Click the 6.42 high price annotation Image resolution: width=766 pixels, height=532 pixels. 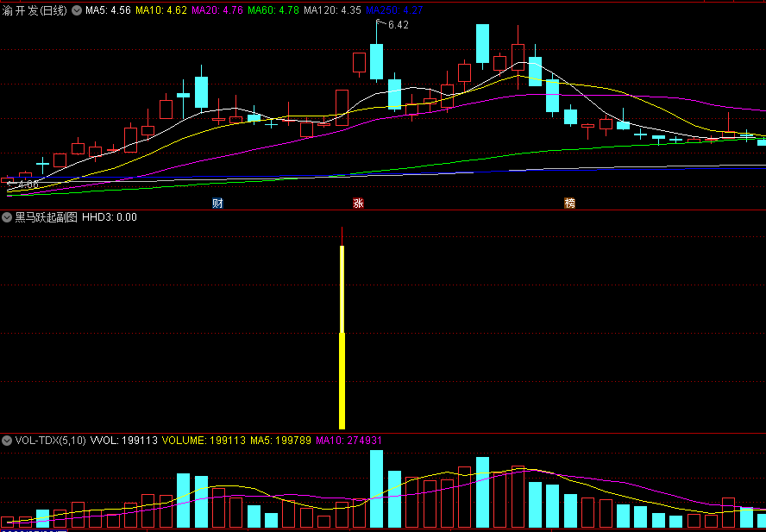[399, 25]
